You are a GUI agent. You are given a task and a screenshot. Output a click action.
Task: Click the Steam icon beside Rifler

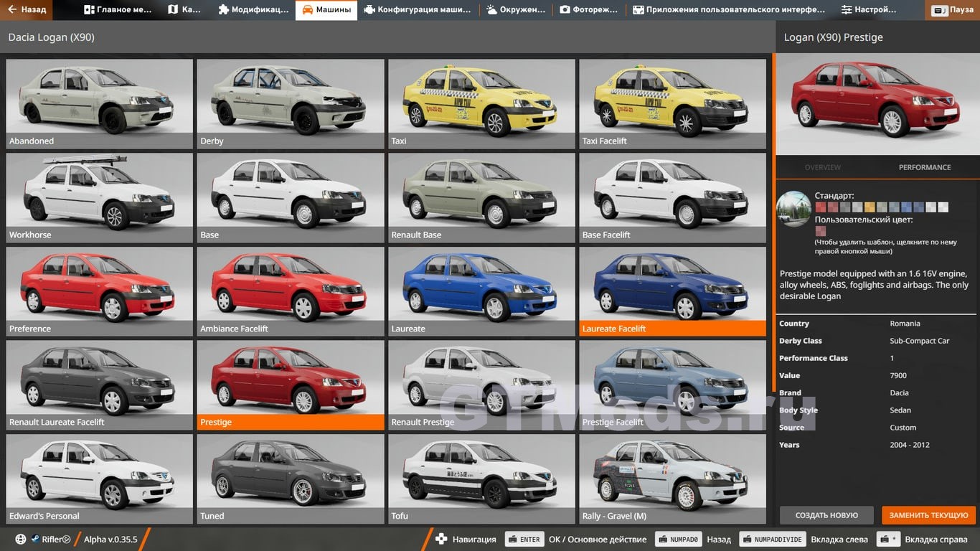pos(34,540)
